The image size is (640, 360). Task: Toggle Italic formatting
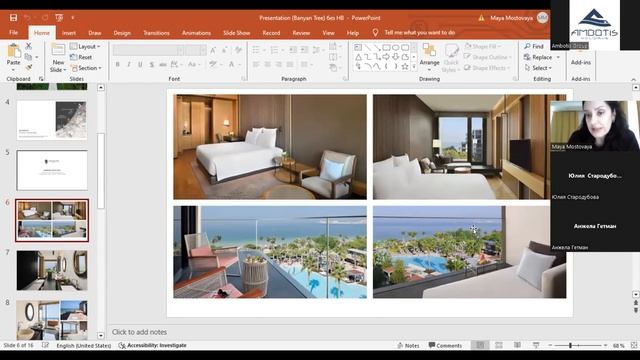(129, 64)
